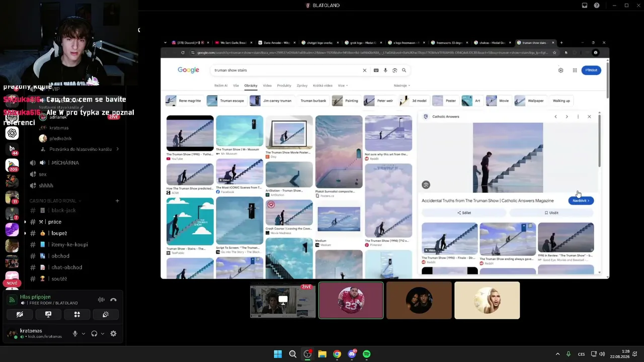Screen dimensions: 644x362
Task: Disconnect from the voice channel
Action: click(x=113, y=300)
